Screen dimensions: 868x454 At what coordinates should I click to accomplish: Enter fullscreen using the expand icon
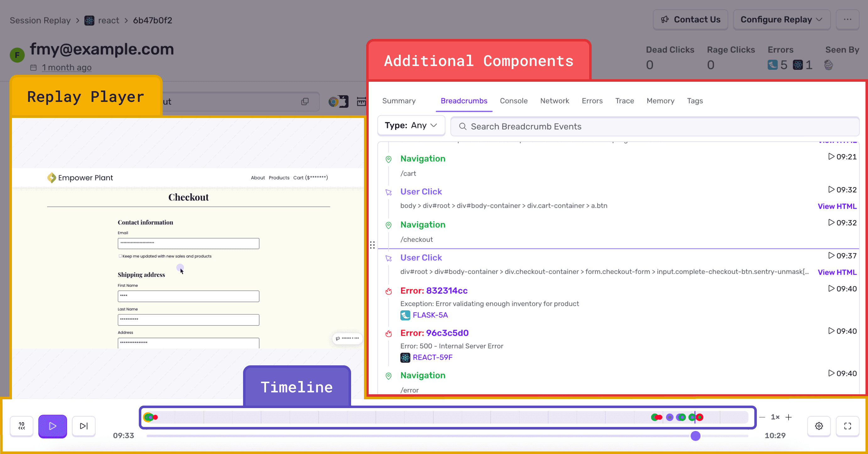pos(848,426)
